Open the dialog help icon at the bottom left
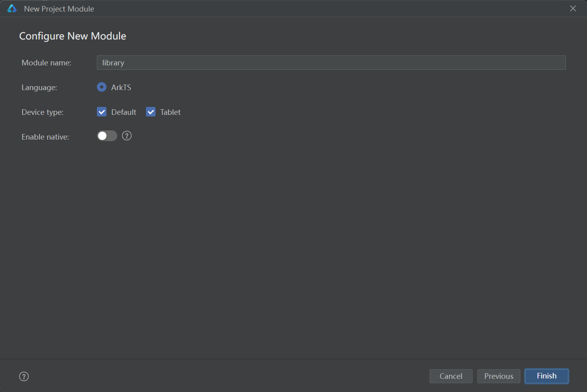Image resolution: width=587 pixels, height=392 pixels. click(x=24, y=376)
